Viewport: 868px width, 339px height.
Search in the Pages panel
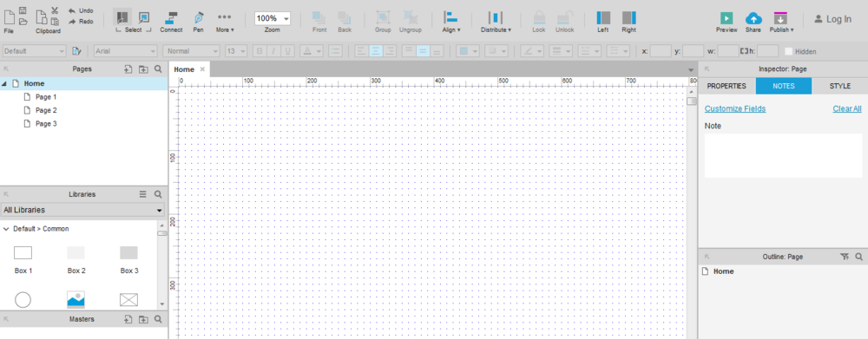tap(158, 69)
